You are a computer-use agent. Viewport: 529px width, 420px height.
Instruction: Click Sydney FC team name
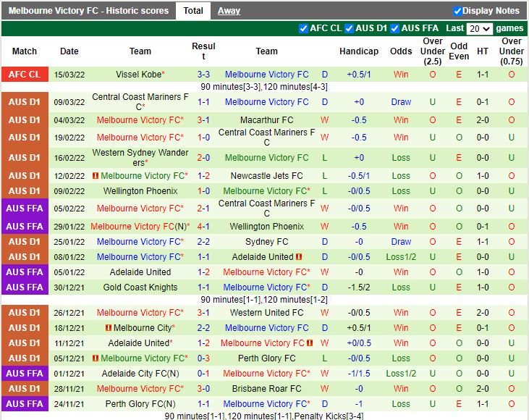(x=266, y=241)
